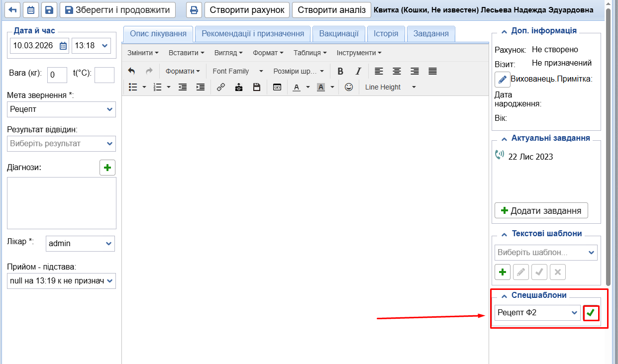Open the emoticons smiley picker

coord(349,87)
